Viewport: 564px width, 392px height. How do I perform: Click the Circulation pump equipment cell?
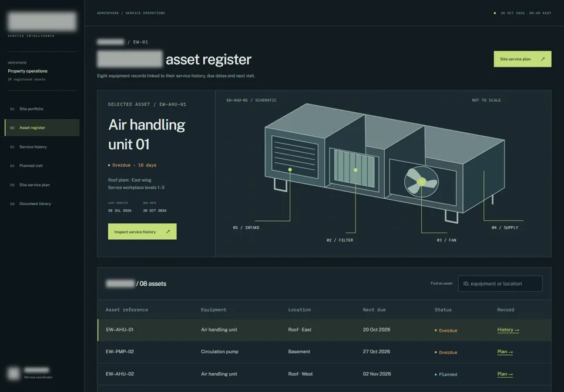point(219,351)
